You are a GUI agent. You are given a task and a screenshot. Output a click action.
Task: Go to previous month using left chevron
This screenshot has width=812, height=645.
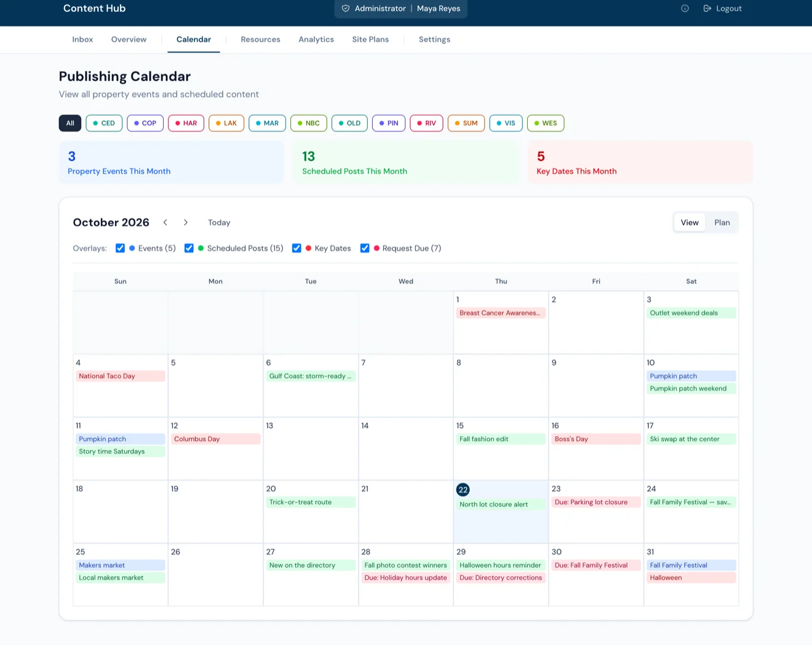[165, 223]
